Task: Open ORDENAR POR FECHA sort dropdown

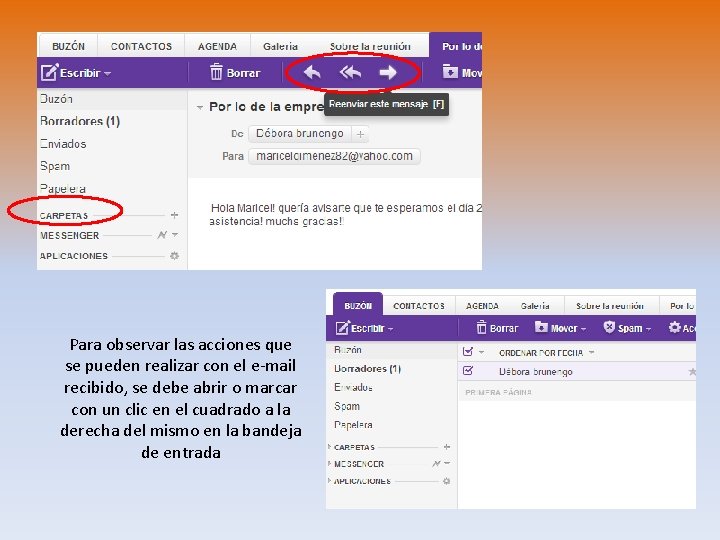Action: click(x=547, y=353)
